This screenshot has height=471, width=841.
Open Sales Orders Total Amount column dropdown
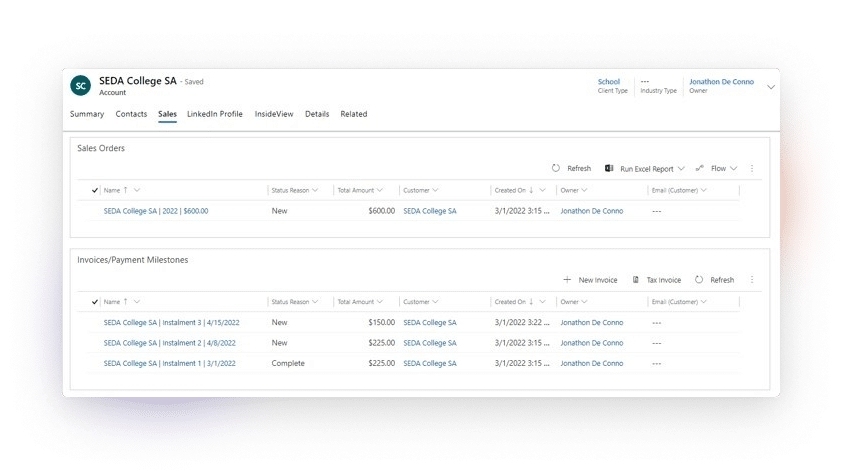click(380, 190)
